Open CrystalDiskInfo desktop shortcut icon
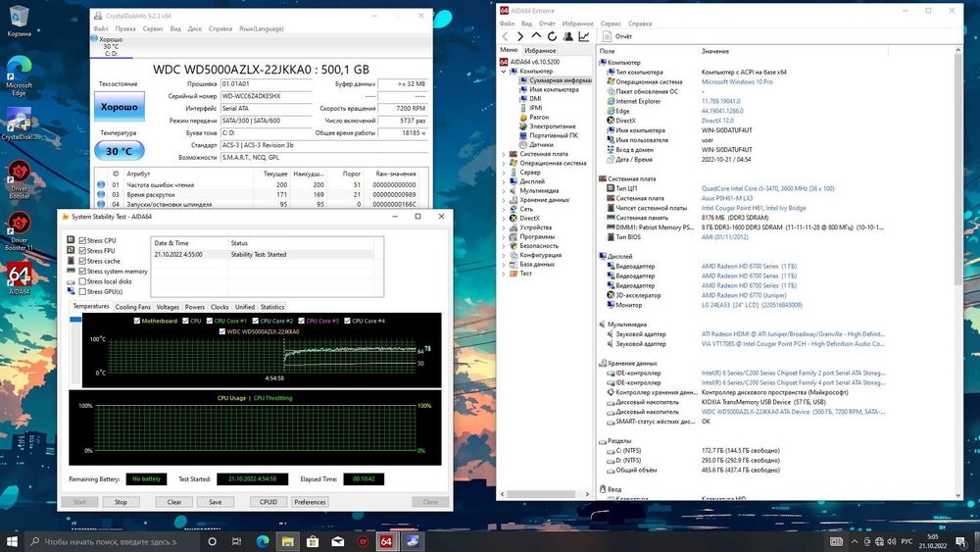 pyautogui.click(x=19, y=124)
